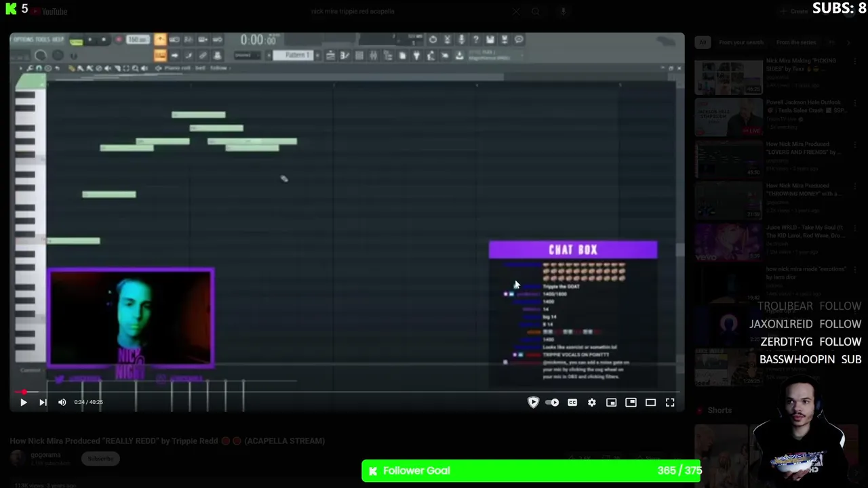Open LOVERS AND FRIENDS video thumbnail
This screenshot has width=868, height=488.
click(728, 161)
